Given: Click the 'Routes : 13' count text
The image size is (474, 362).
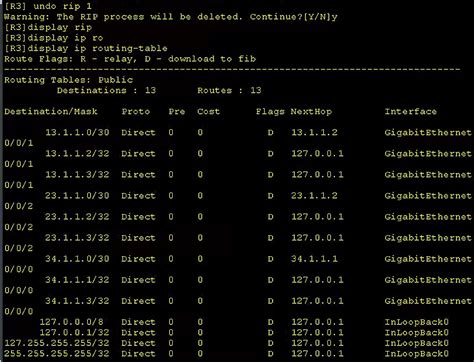Looking at the screenshot, I should tap(229, 90).
